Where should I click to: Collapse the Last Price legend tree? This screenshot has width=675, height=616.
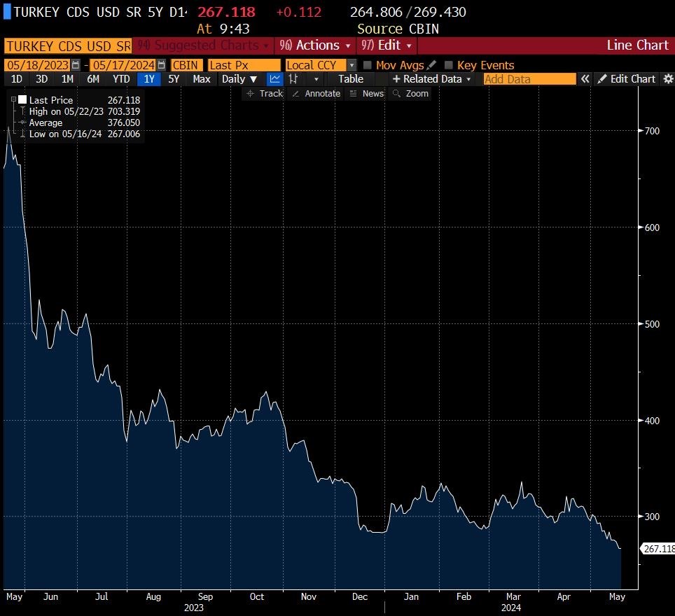point(13,100)
